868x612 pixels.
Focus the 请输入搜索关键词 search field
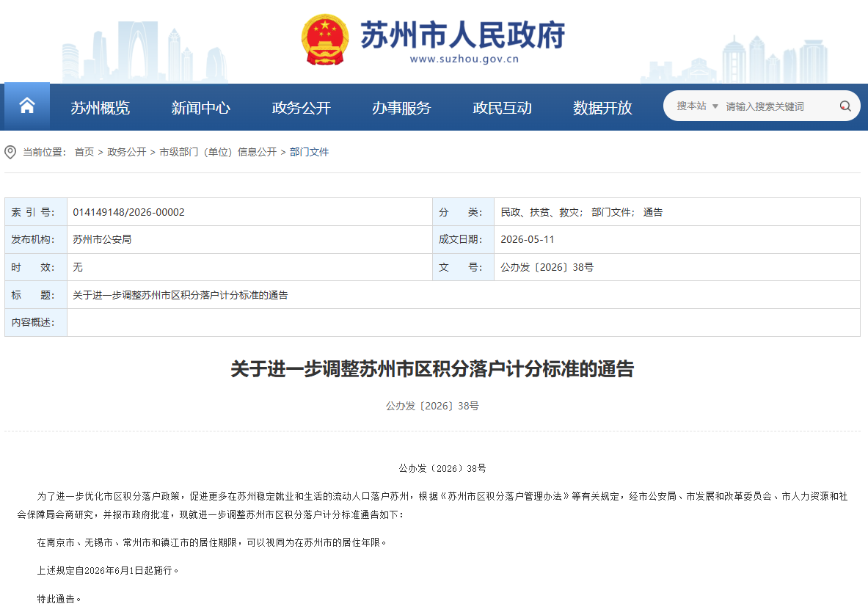point(778,106)
